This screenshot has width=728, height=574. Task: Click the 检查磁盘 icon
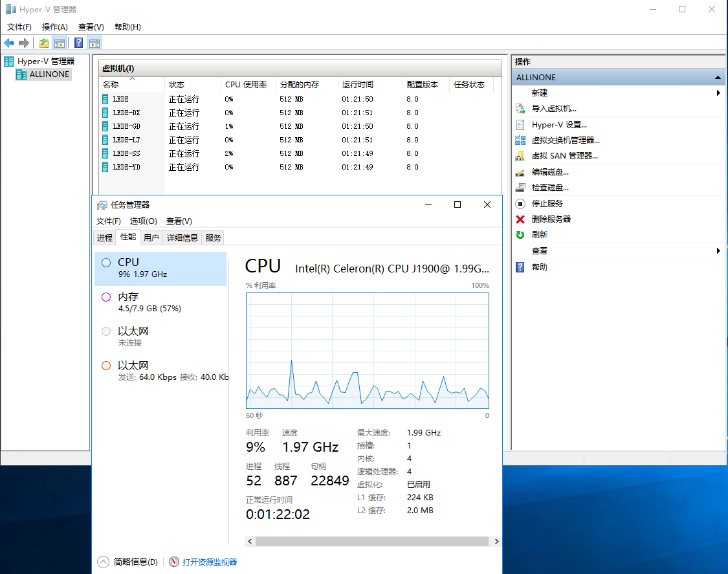click(520, 188)
